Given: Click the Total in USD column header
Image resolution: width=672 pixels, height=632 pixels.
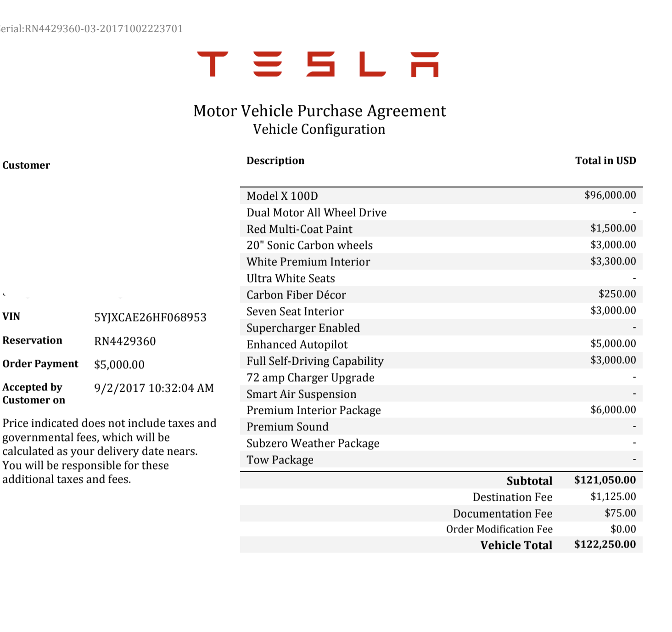Looking at the screenshot, I should [605, 161].
